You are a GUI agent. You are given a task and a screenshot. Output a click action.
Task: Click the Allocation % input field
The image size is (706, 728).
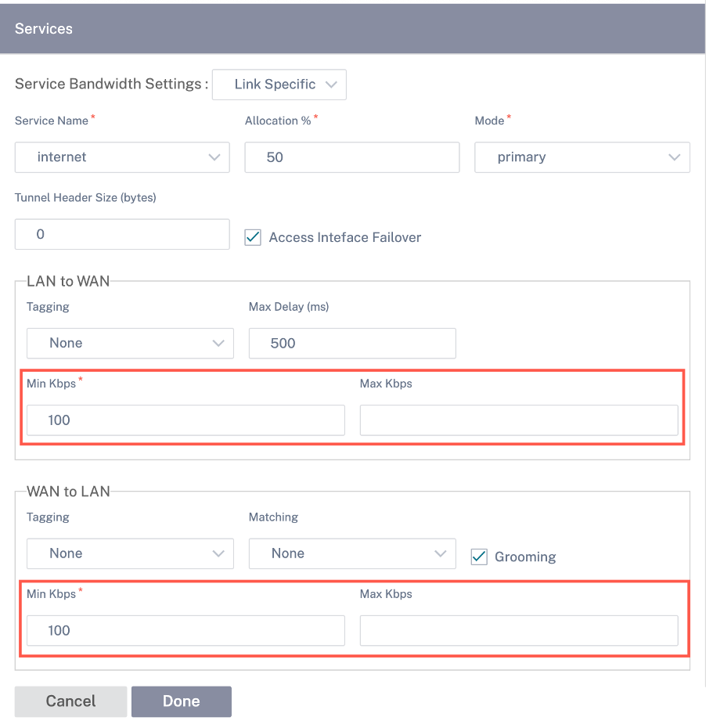pyautogui.click(x=352, y=157)
